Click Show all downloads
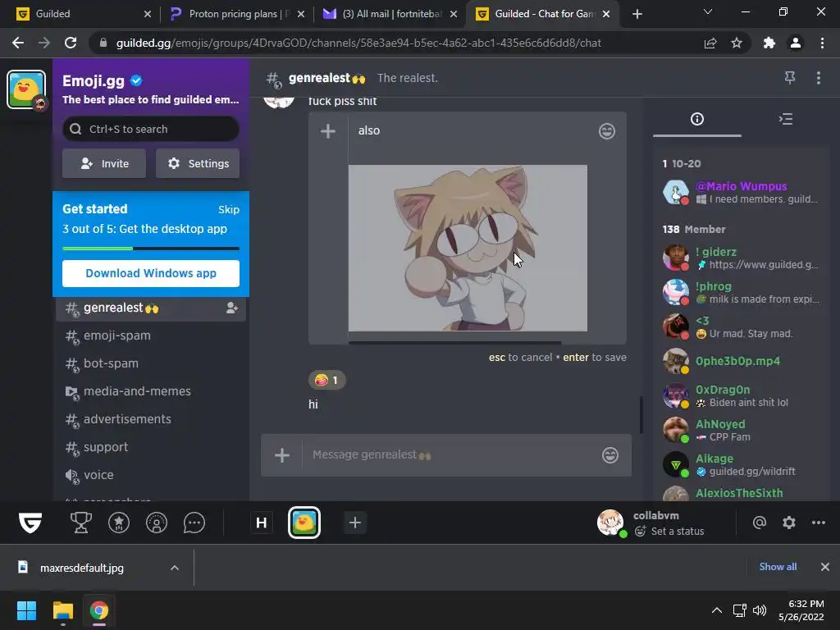 (778, 567)
